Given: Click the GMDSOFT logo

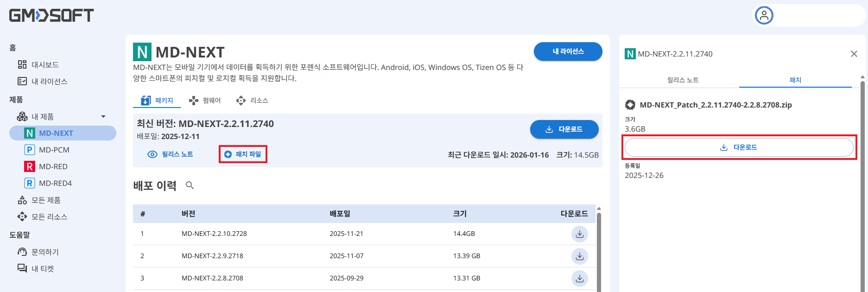Looking at the screenshot, I should point(51,15).
